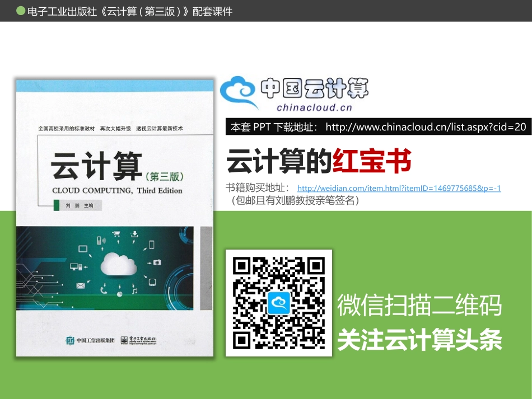Click the cover tagline 全国高校采用的标准教材

point(67,129)
